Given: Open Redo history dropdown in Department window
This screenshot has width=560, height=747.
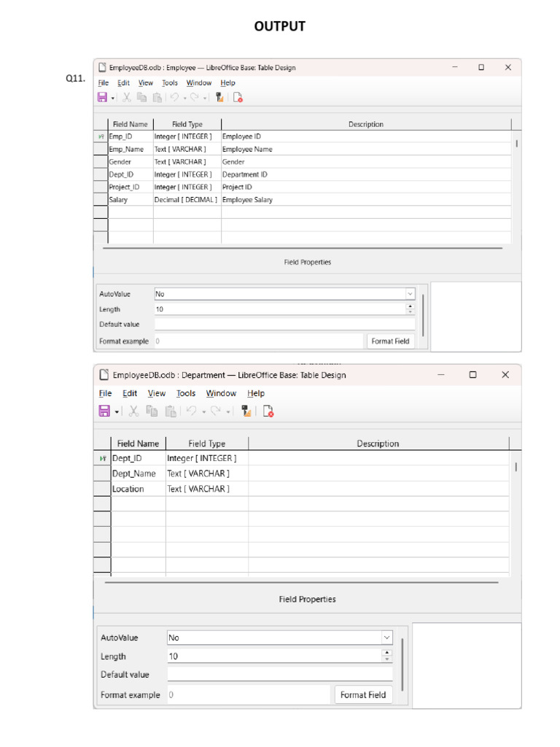Looking at the screenshot, I should pos(228,412).
